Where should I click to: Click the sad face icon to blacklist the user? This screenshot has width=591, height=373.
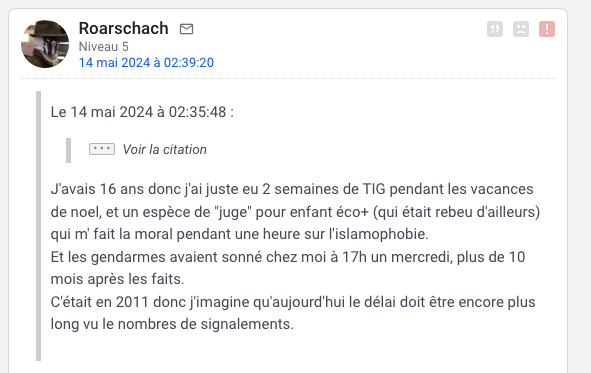[x=521, y=29]
